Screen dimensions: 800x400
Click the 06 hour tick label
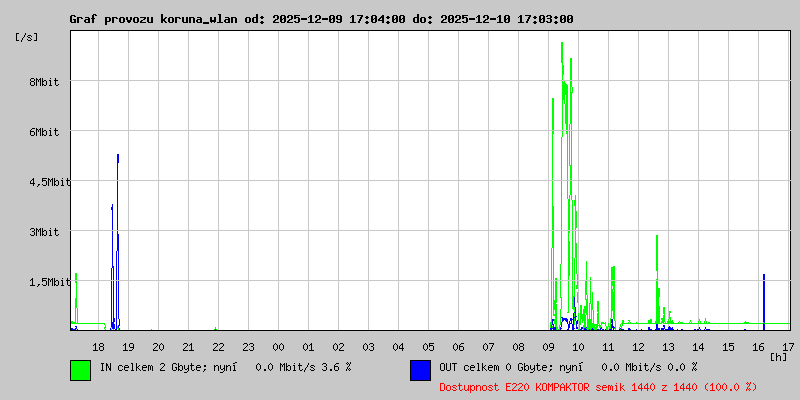click(x=458, y=347)
